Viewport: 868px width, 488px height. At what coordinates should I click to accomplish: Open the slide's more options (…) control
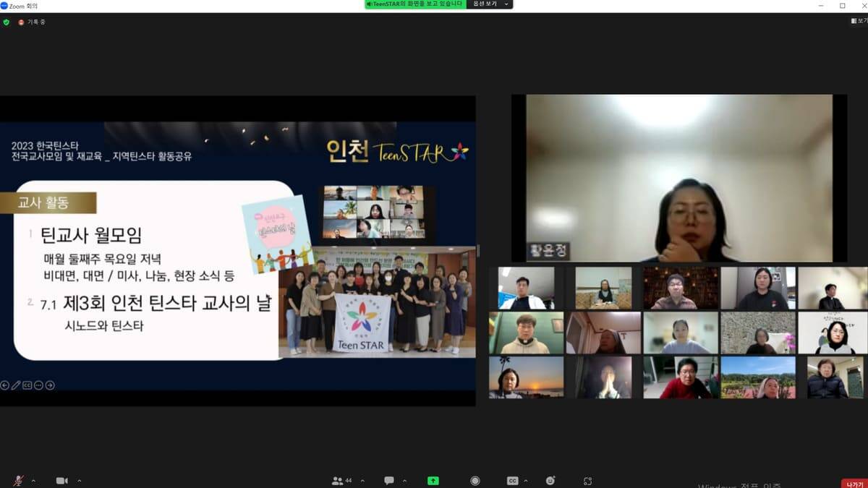38,385
